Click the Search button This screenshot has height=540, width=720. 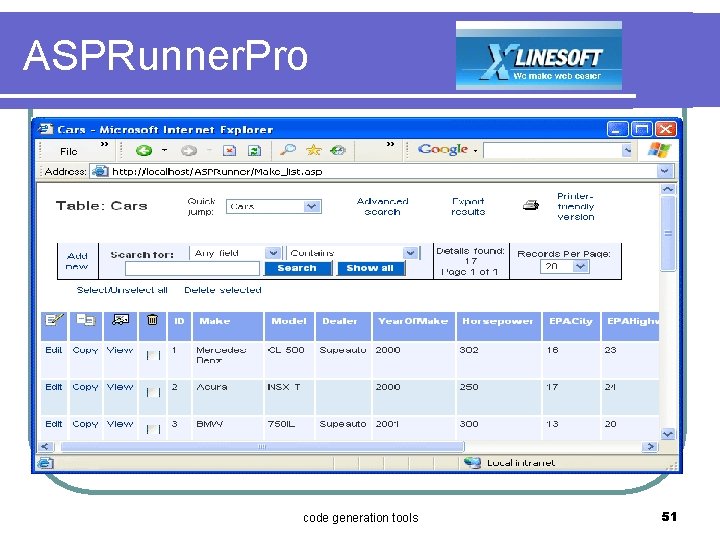tap(298, 268)
